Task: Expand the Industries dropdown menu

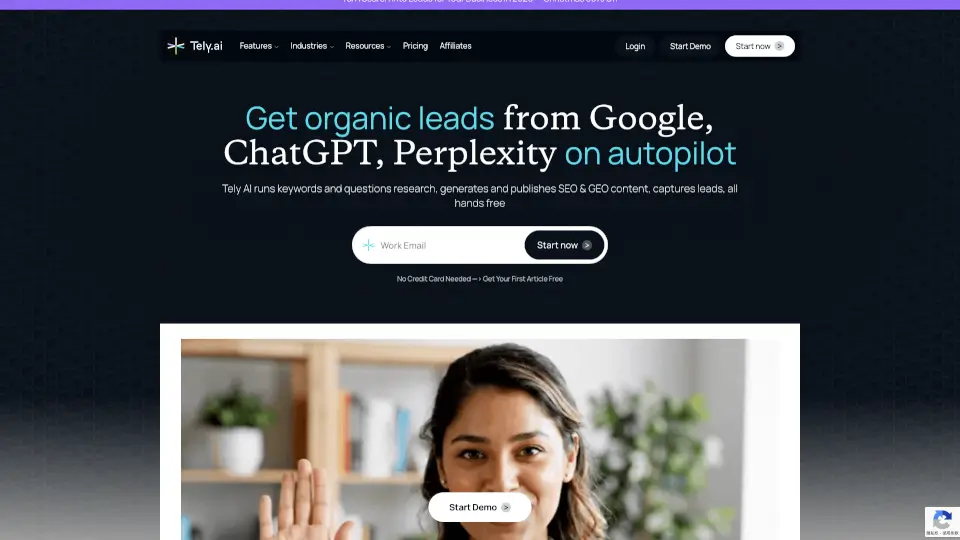Action: [312, 46]
